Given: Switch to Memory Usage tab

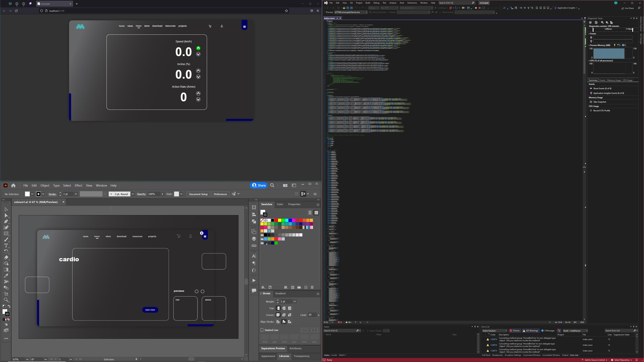Looking at the screenshot, I should coord(614,80).
